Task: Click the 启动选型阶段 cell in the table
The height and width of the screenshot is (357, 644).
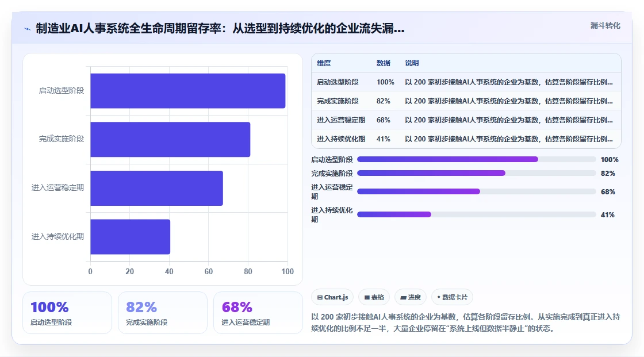Action: (338, 82)
